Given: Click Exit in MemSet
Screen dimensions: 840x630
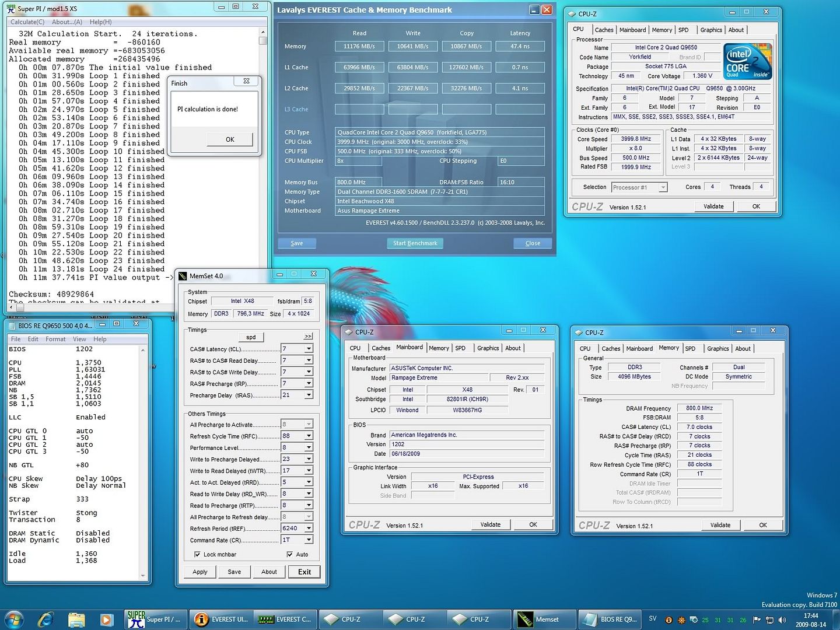Looking at the screenshot, I should 304,572.
